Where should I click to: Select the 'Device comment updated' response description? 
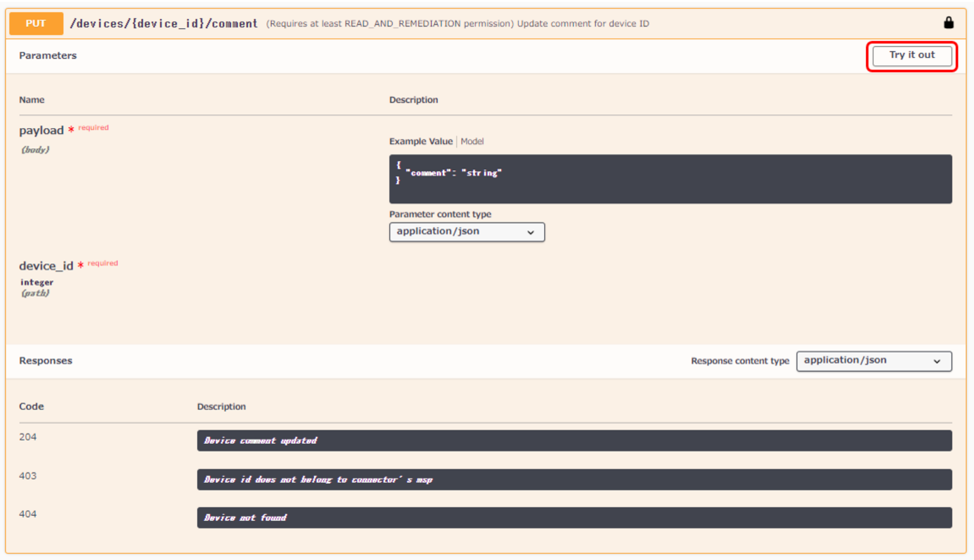[260, 441]
